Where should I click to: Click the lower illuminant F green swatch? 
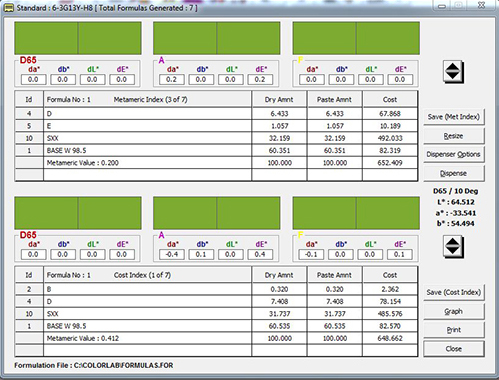[x=356, y=213]
